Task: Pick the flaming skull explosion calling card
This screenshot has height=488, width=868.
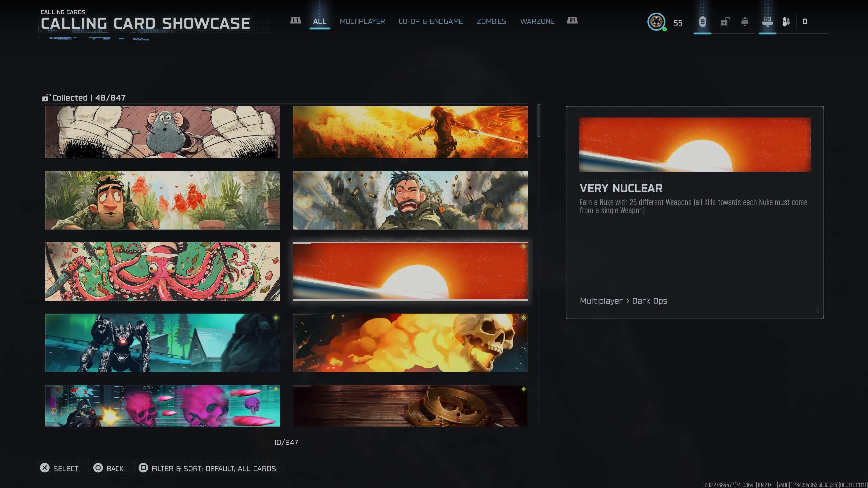Action: (410, 343)
